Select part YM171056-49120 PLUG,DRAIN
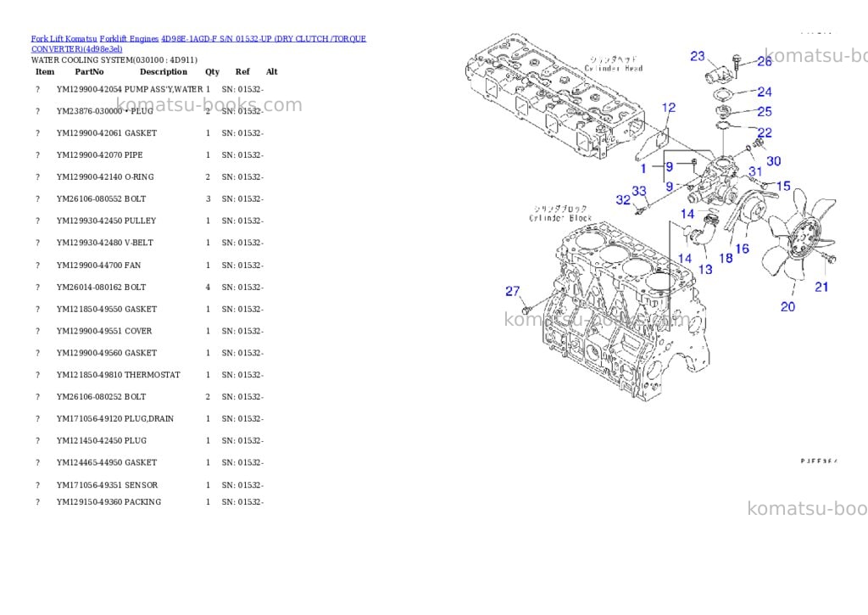This screenshot has width=868, height=615. 115,418
